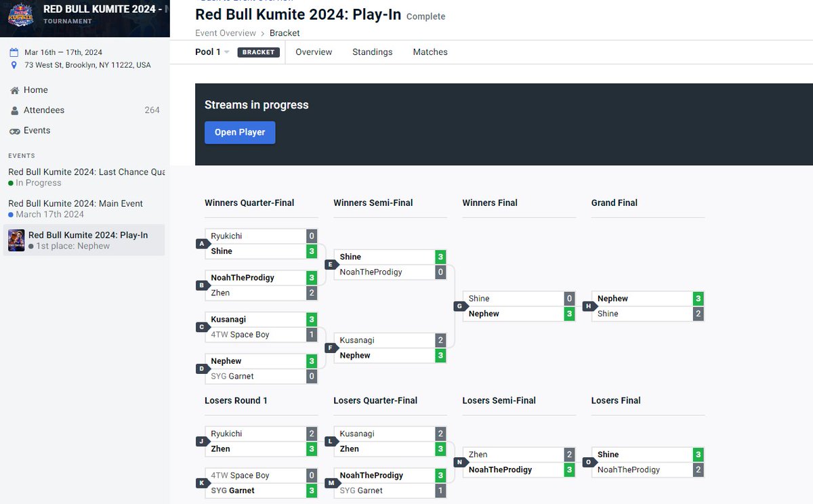Viewport: 813px width, 504px height.
Task: Click Nephew in Winners Quarter-Final match D
Action: coord(226,361)
